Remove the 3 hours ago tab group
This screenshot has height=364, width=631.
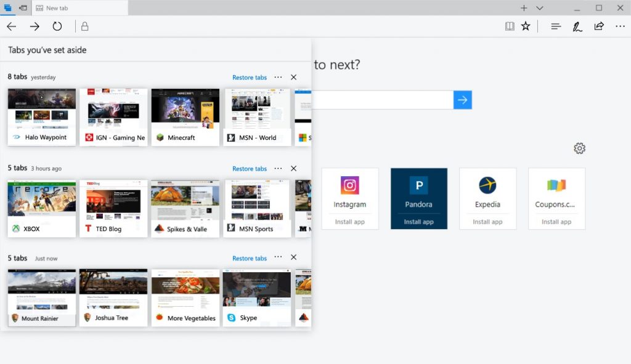point(294,168)
